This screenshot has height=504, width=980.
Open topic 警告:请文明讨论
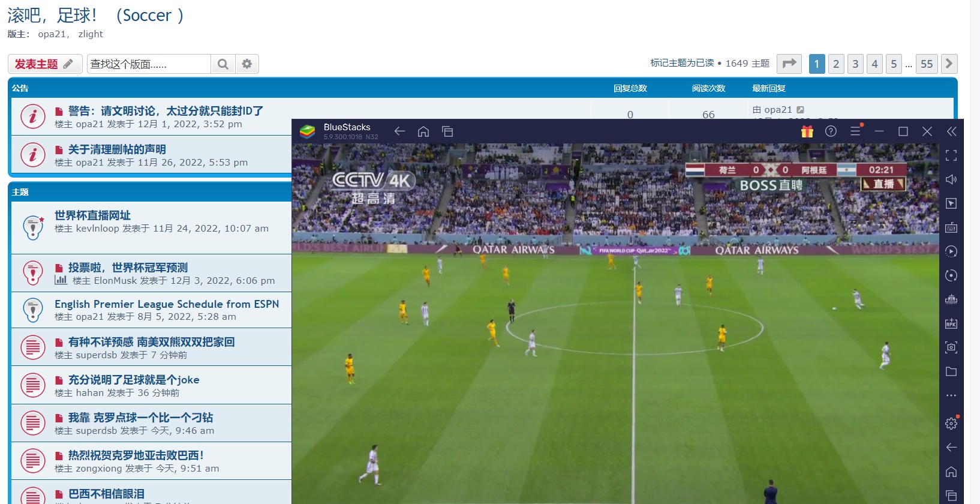[166, 111]
